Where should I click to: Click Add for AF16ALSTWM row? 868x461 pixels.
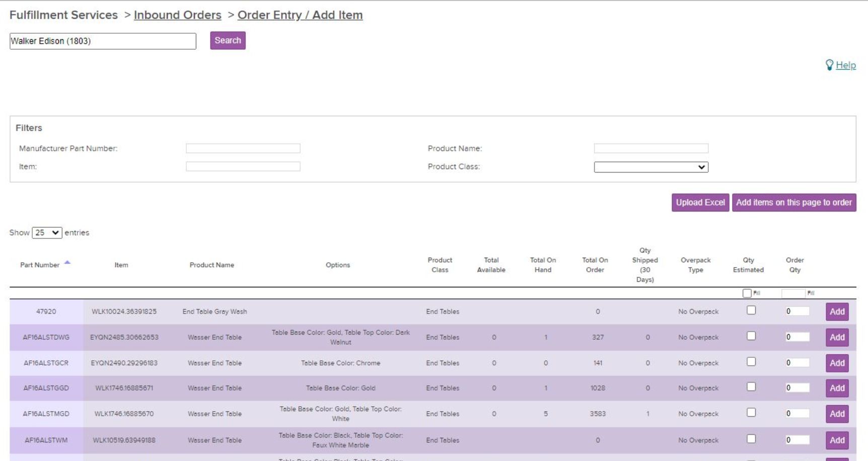coord(837,440)
